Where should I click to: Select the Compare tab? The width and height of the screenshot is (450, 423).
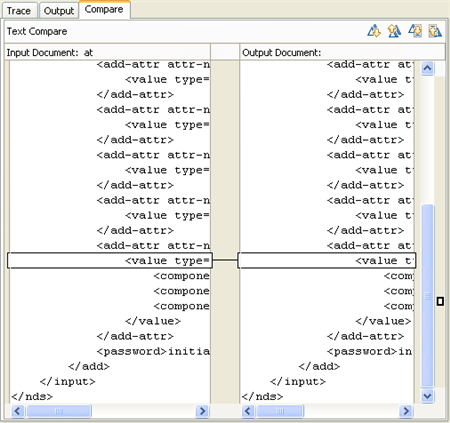(104, 9)
